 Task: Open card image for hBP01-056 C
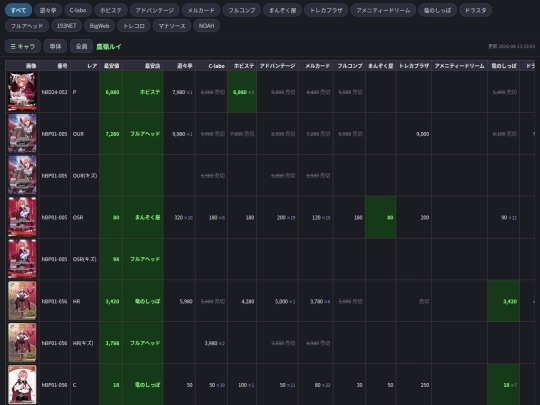point(22,384)
